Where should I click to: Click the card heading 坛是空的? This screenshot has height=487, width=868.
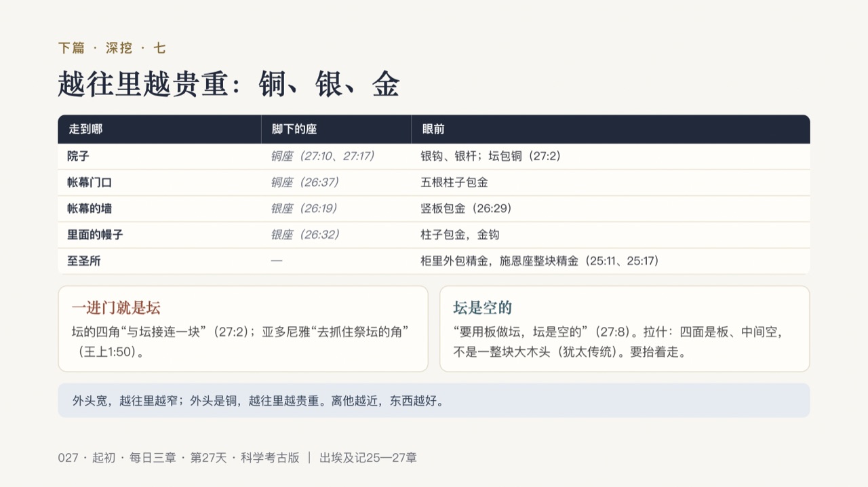(482, 308)
